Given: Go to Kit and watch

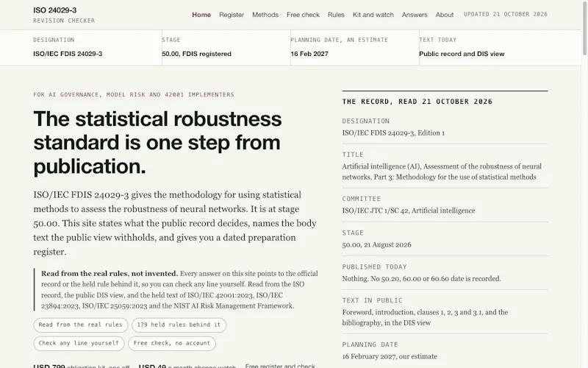Looking at the screenshot, I should click(373, 15).
